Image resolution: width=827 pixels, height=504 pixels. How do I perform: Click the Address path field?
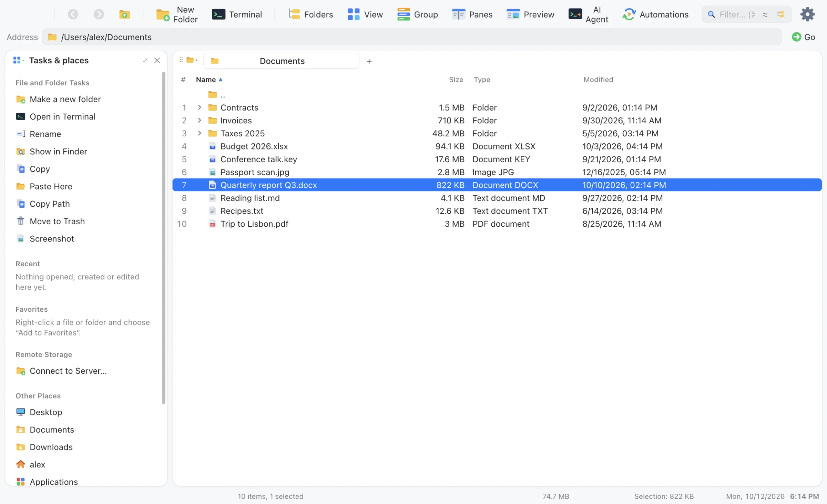(x=412, y=37)
